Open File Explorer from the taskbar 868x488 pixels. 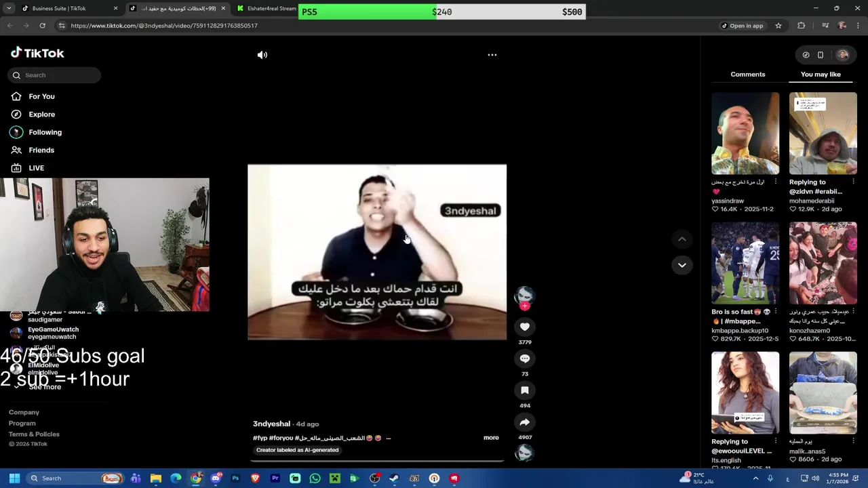(156, 479)
